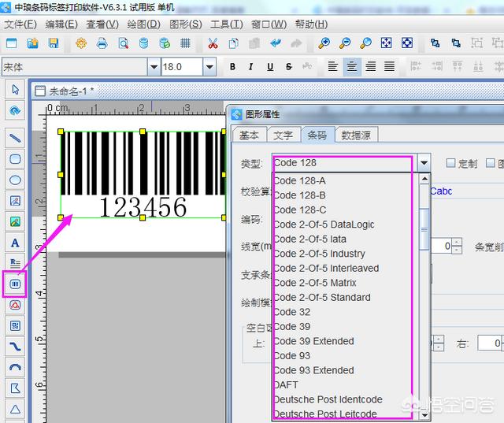Open the 文件(F) menu
The height and width of the screenshot is (423, 504).
pyautogui.click(x=20, y=24)
